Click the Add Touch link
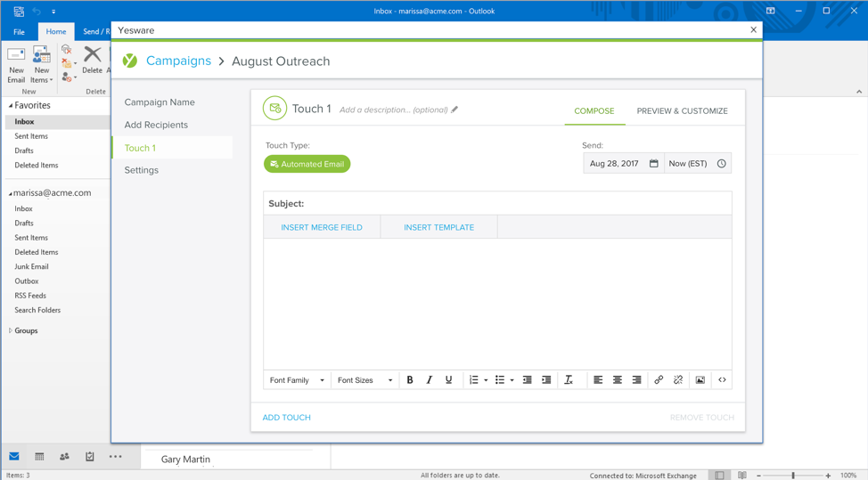 pos(286,418)
